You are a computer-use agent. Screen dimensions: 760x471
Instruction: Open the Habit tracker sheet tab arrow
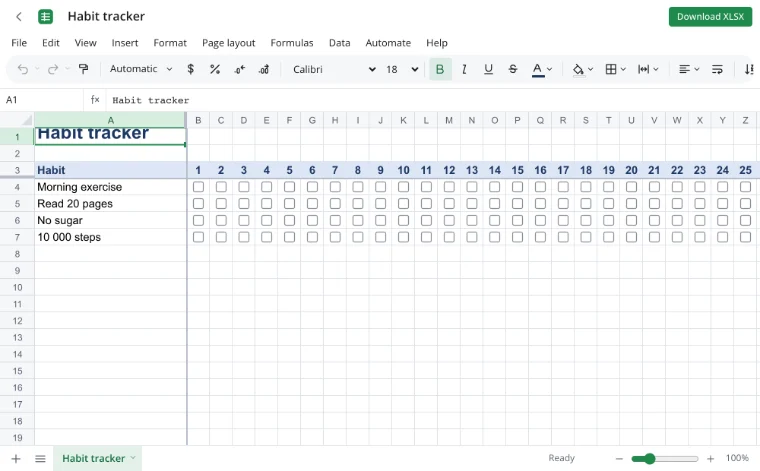coord(133,457)
